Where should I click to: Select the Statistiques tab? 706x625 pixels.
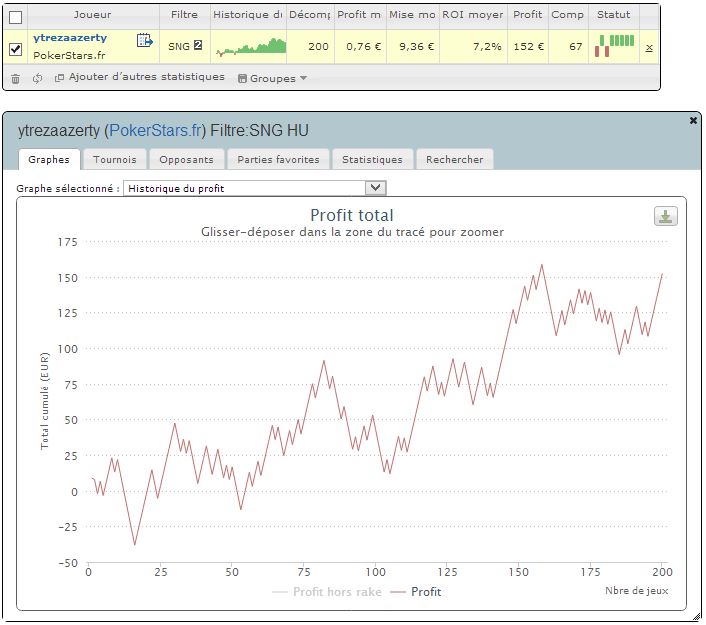pyautogui.click(x=372, y=159)
